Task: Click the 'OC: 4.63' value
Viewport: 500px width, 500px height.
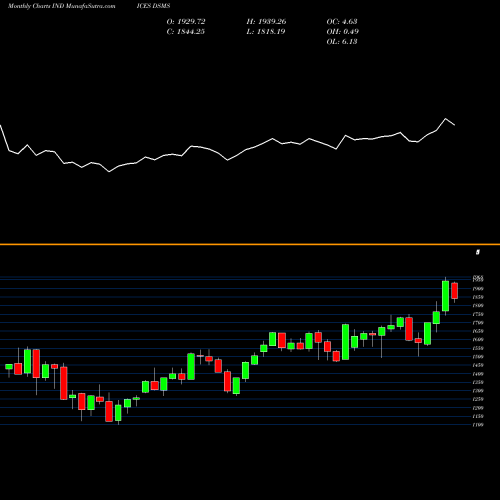Action: (x=342, y=22)
